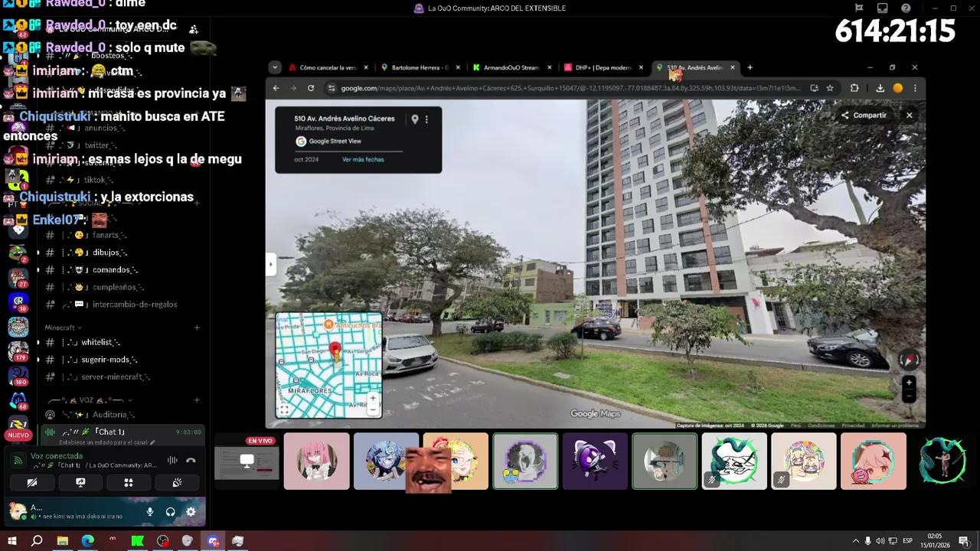Click Compartir in Street View
This screenshot has height=551, width=980.
point(864,116)
